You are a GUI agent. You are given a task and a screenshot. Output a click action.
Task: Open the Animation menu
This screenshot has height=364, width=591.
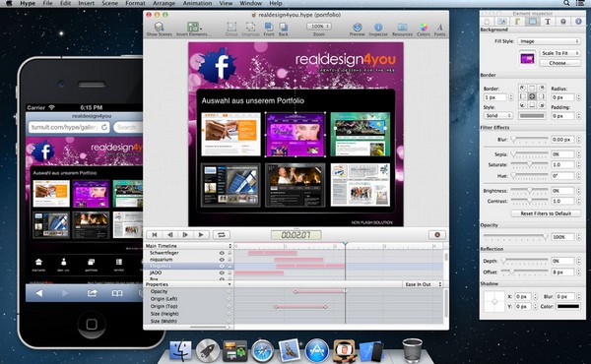pyautogui.click(x=197, y=3)
